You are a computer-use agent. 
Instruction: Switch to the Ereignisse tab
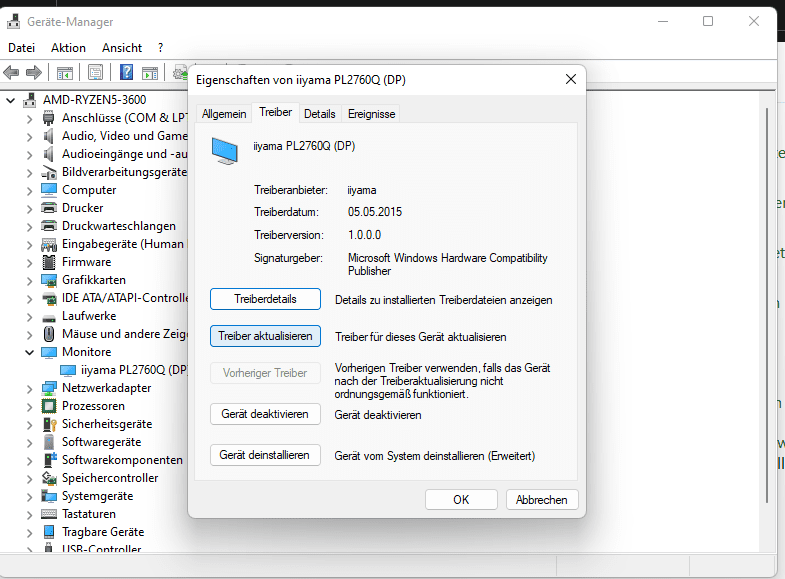point(371,114)
